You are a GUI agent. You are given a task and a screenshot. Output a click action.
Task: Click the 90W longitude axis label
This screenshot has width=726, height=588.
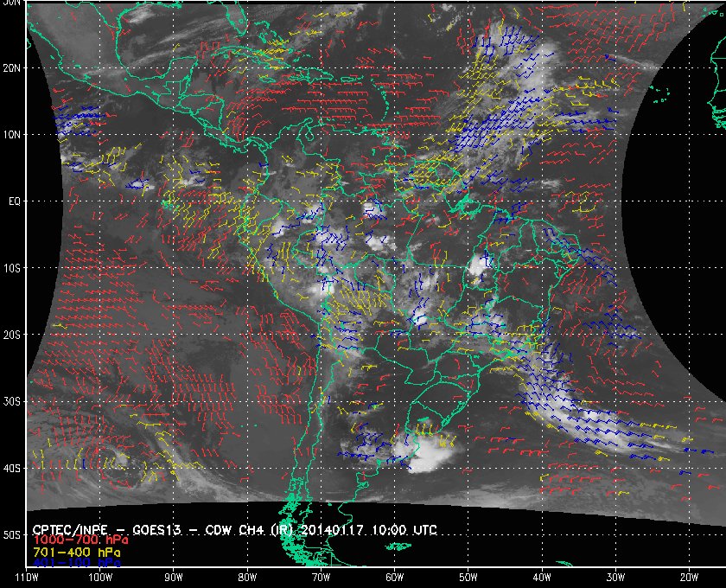(174, 577)
